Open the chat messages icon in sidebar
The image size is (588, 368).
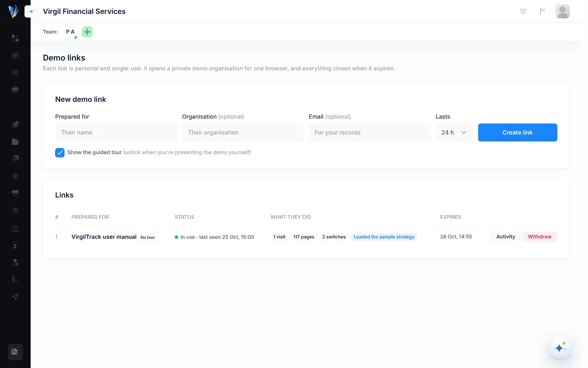(x=15, y=159)
